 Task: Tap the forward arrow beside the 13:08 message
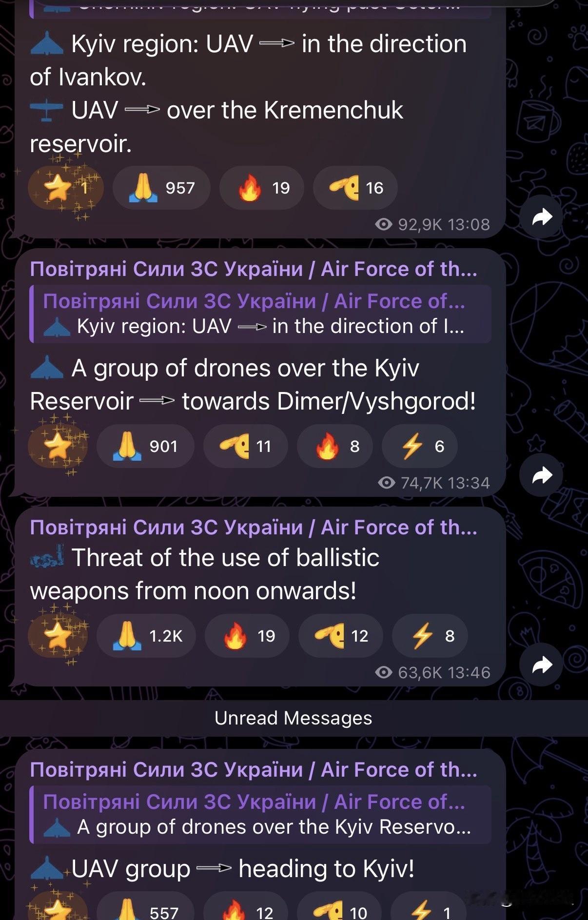click(x=541, y=217)
